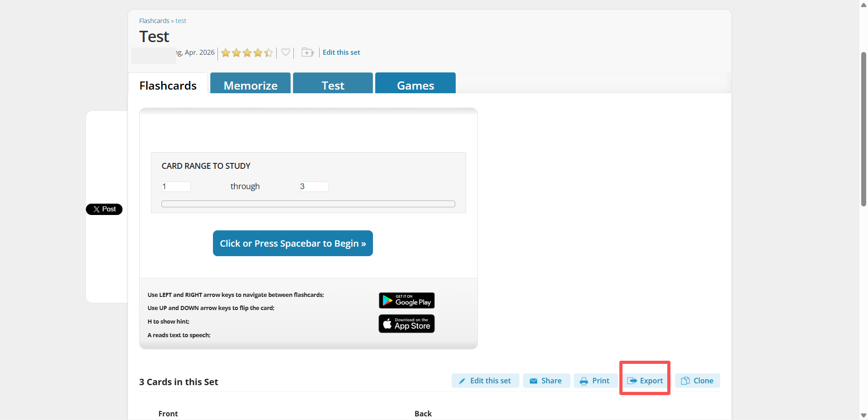Click the bottom Edit this set button

[485, 381]
